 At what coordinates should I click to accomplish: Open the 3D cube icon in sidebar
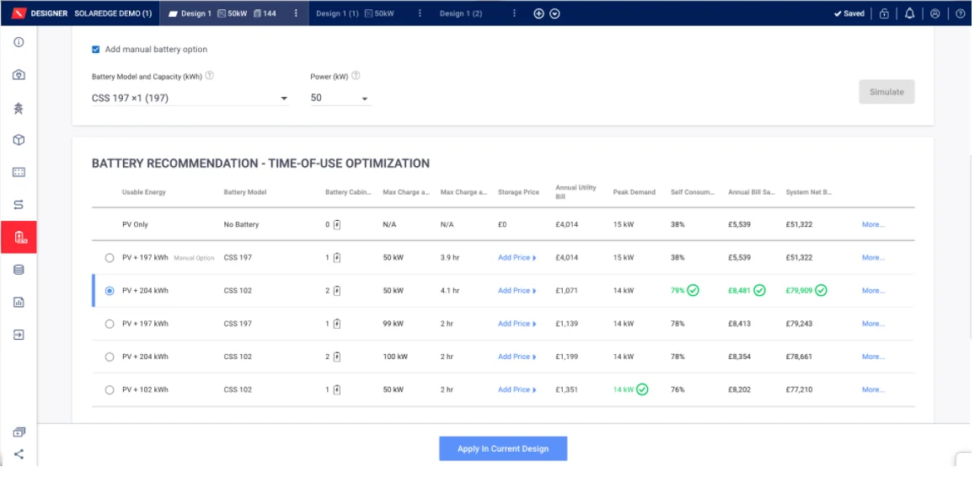[19, 139]
